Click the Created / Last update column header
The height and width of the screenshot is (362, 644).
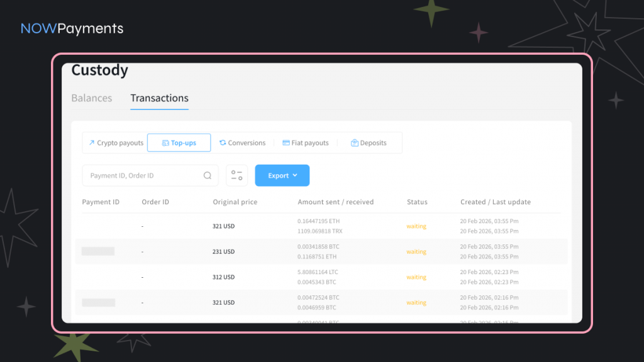coord(496,202)
